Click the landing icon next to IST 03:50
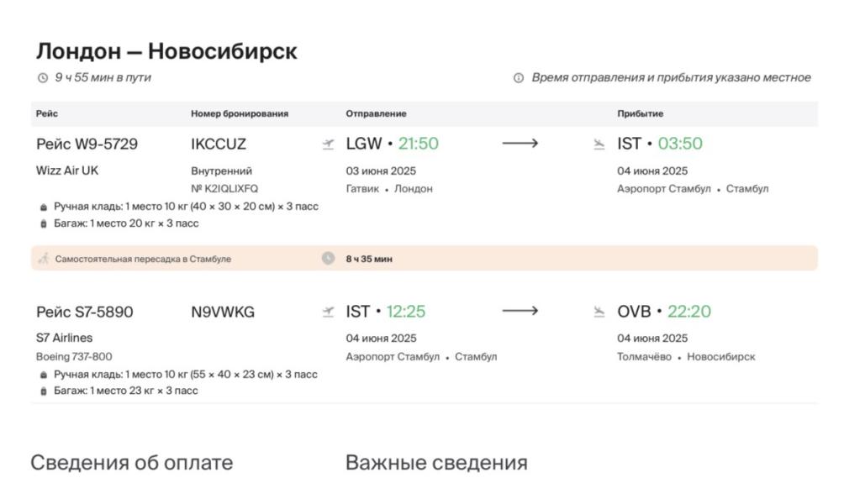 [x=599, y=144]
